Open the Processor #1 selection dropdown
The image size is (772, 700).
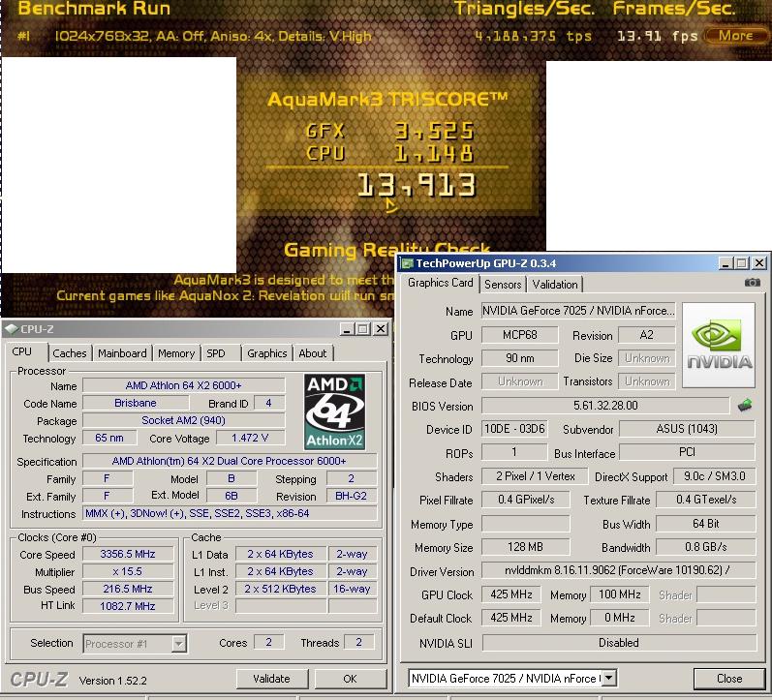click(x=135, y=644)
